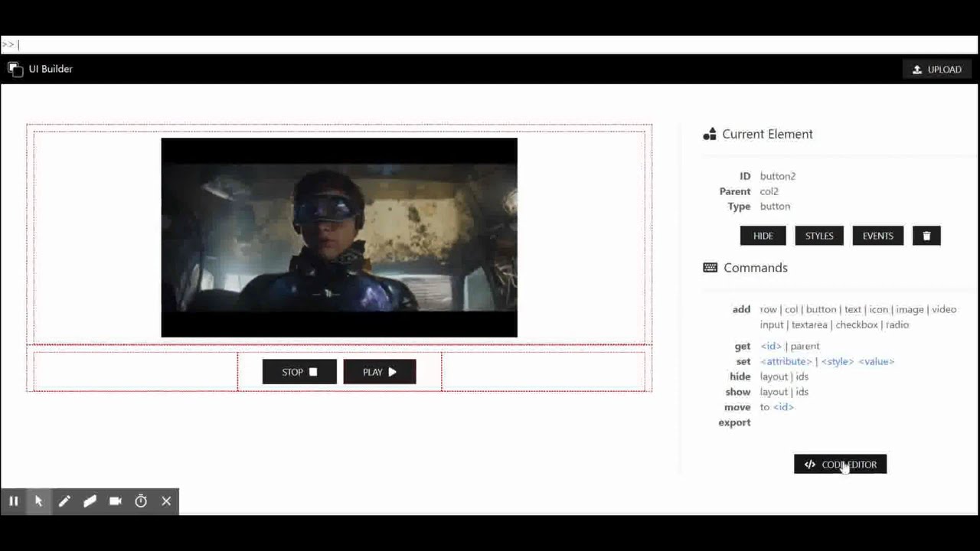
Task: Click the 'radio' option in the add command
Action: click(x=897, y=324)
